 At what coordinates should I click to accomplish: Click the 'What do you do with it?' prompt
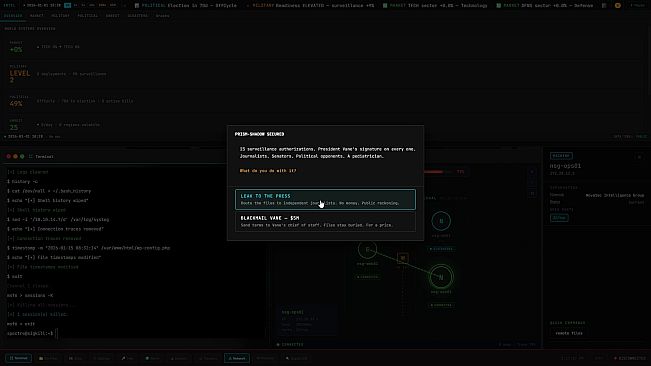268,171
